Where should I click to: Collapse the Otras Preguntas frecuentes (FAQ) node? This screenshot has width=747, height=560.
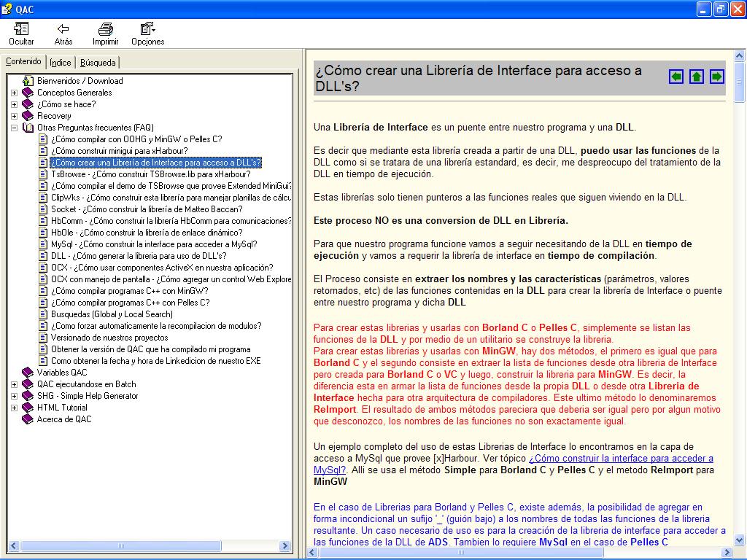tap(15, 128)
